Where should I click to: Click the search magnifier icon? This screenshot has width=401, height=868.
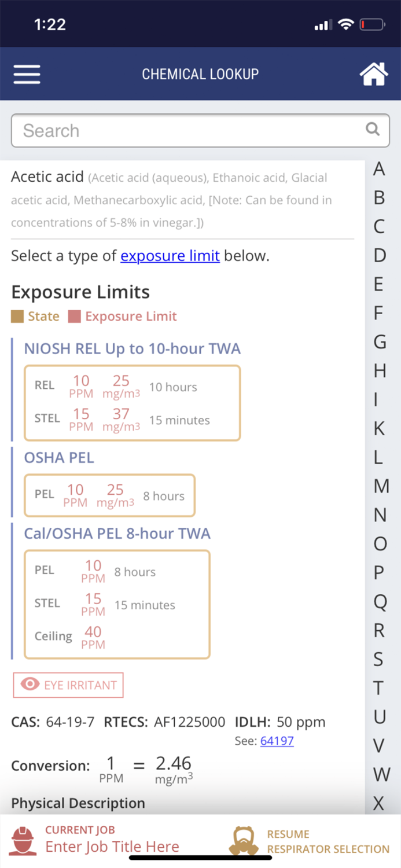[373, 129]
